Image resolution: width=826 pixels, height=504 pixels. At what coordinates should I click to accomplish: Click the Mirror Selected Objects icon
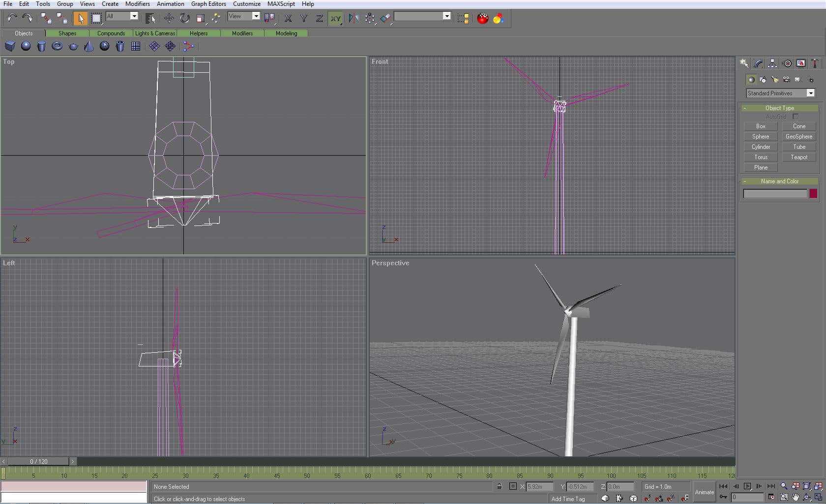click(353, 18)
